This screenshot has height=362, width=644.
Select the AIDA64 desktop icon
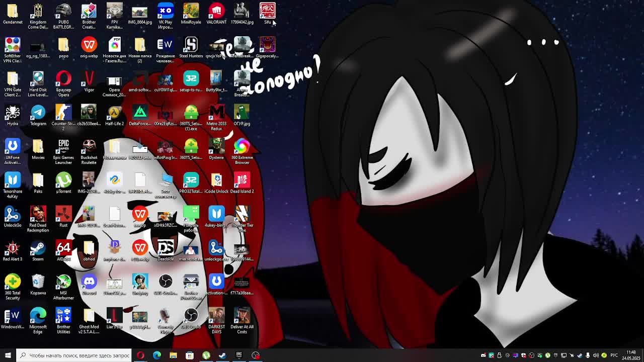63,251
